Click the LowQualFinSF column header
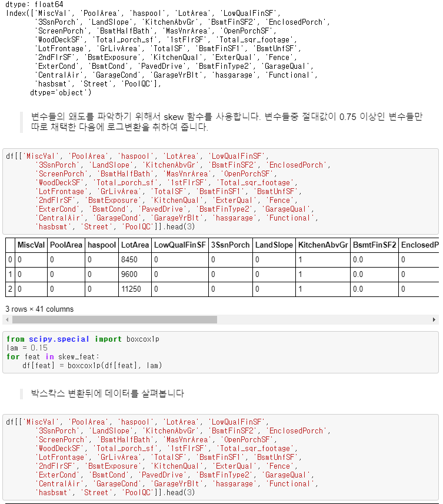The image size is (443, 504). tap(179, 245)
